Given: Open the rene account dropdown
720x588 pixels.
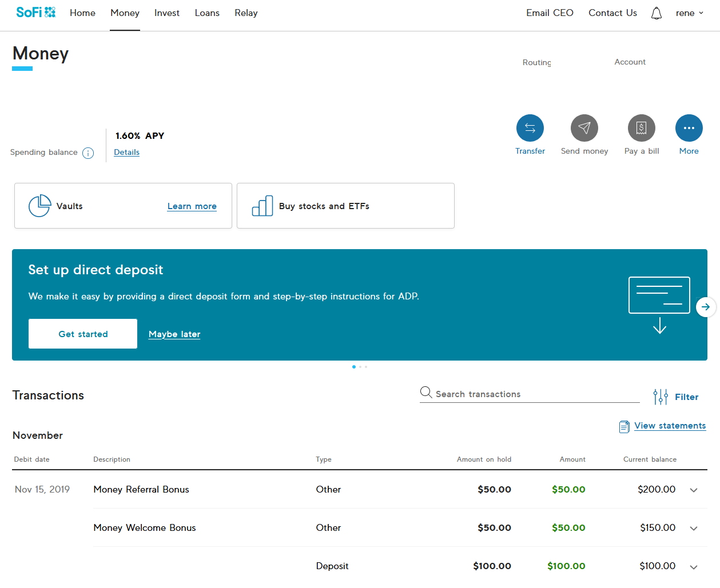Looking at the screenshot, I should [689, 13].
